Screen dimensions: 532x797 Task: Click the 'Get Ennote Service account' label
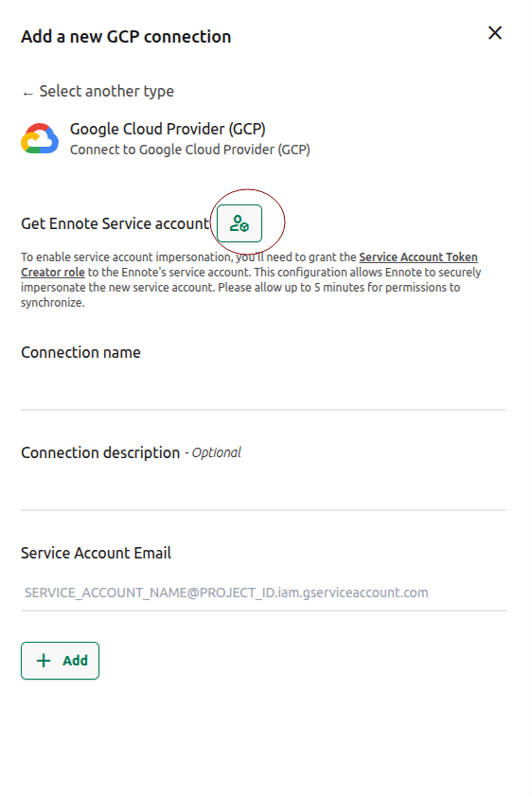coord(115,223)
